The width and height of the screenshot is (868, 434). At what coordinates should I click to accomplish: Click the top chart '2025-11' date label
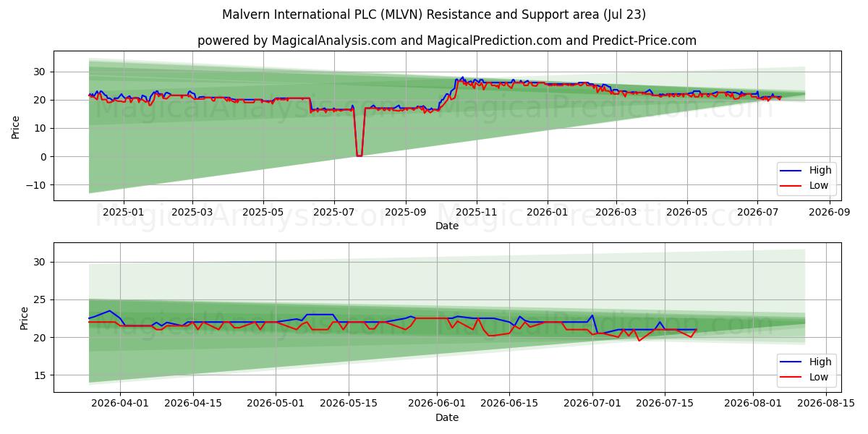coord(476,212)
